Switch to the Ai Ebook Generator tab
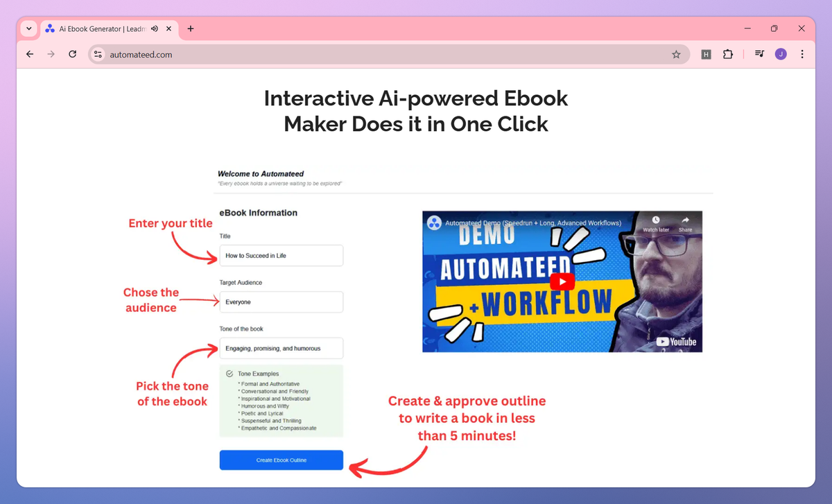This screenshot has height=504, width=832. [101, 28]
